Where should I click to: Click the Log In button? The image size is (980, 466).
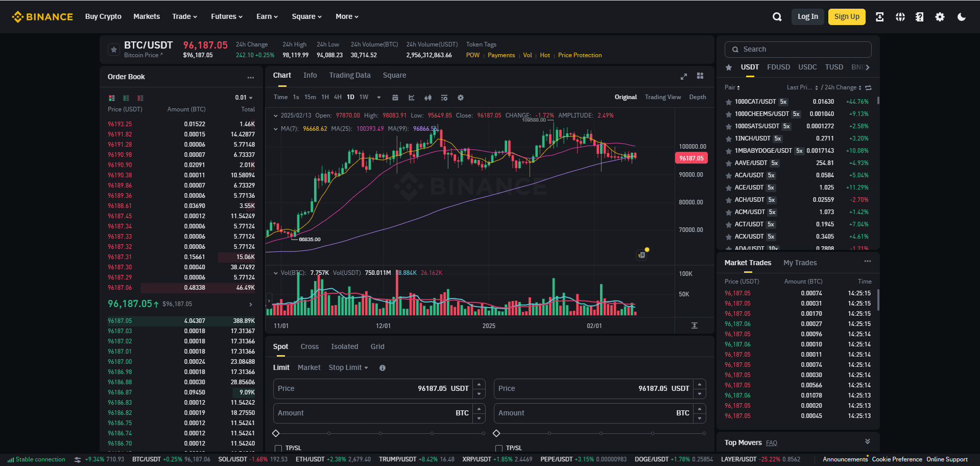(x=808, y=17)
